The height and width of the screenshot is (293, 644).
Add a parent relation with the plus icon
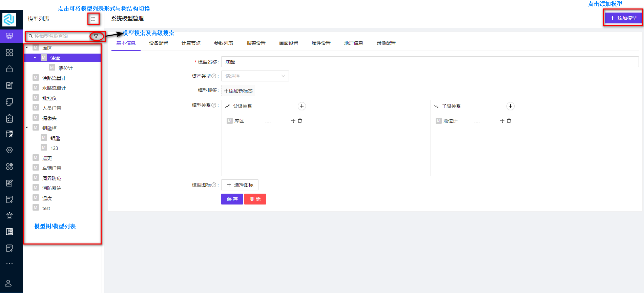click(302, 106)
